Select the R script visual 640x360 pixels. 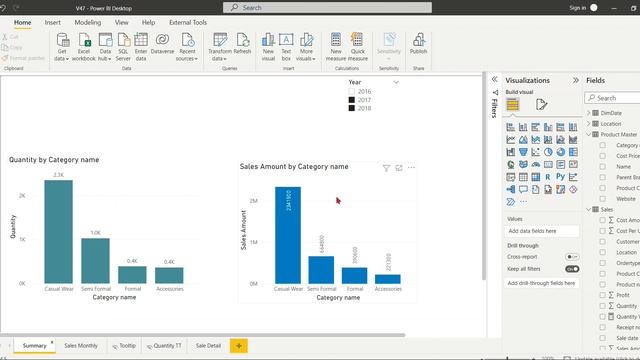click(548, 177)
